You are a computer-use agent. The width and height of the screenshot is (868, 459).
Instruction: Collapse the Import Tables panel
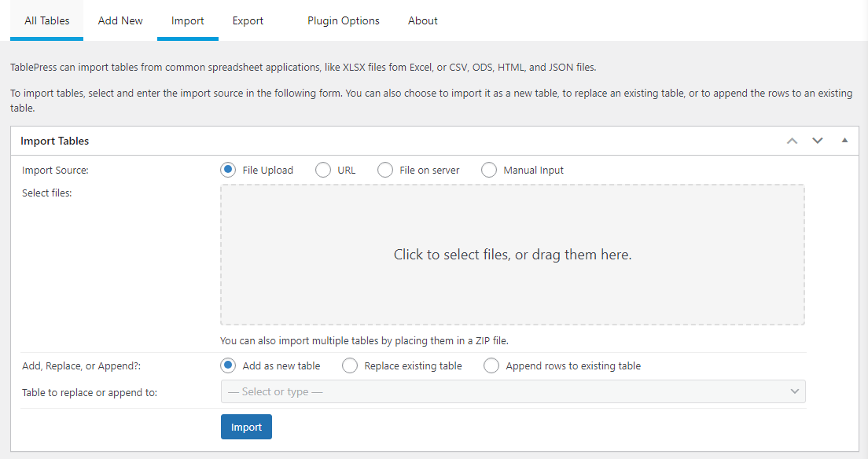(844, 141)
